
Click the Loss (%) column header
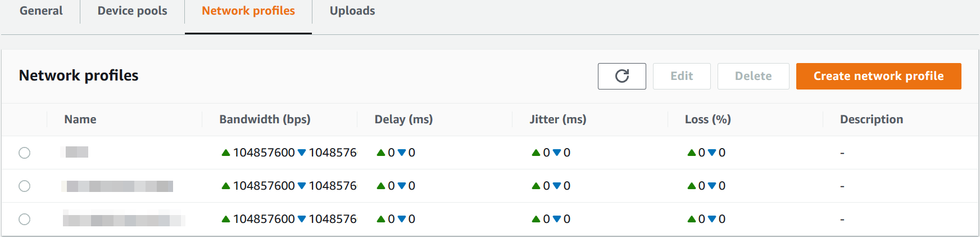point(707,119)
